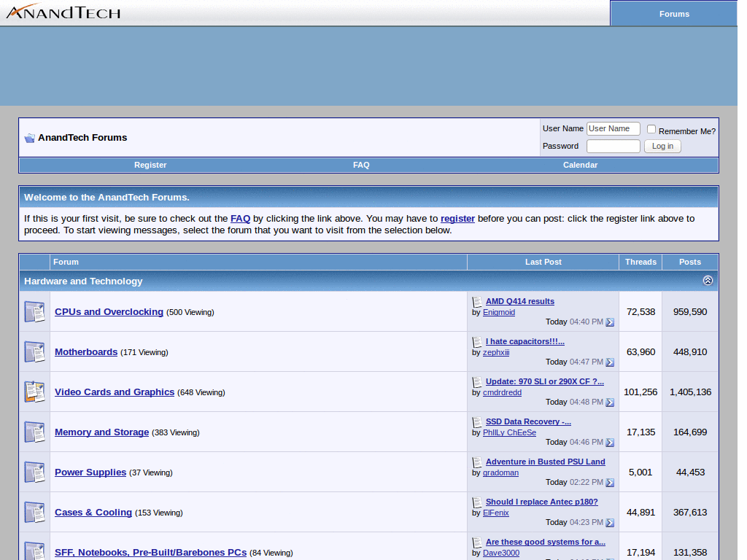The height and width of the screenshot is (560, 747).
Task: Open the CPUs and Overclocking forum
Action: click(x=109, y=312)
